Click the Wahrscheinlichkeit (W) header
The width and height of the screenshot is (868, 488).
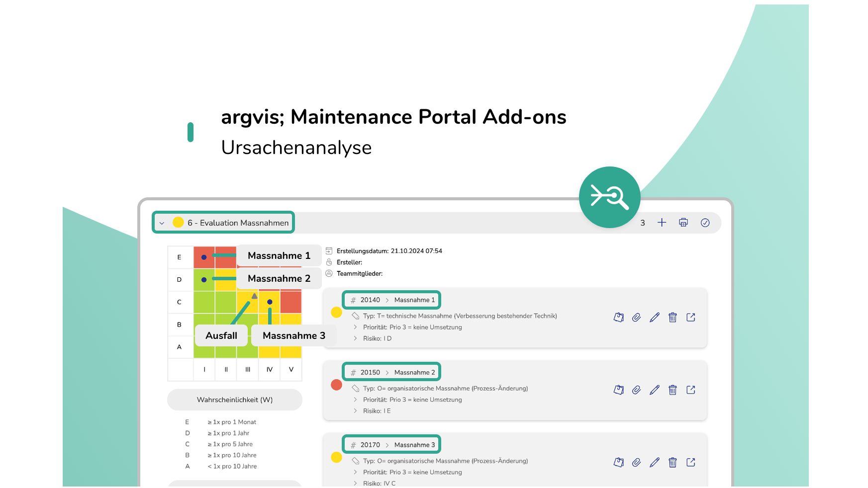(234, 399)
